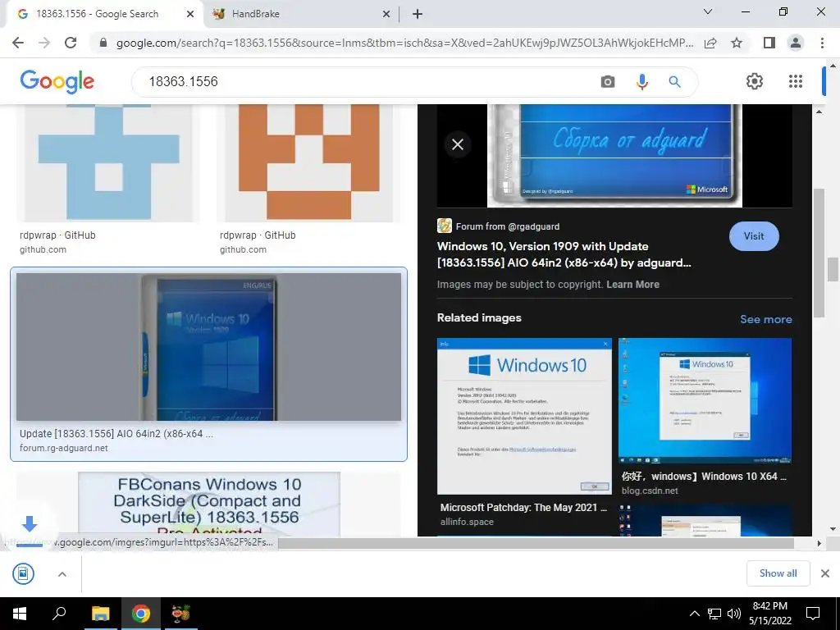Click the Forum from @rgadguard label

[x=507, y=226]
